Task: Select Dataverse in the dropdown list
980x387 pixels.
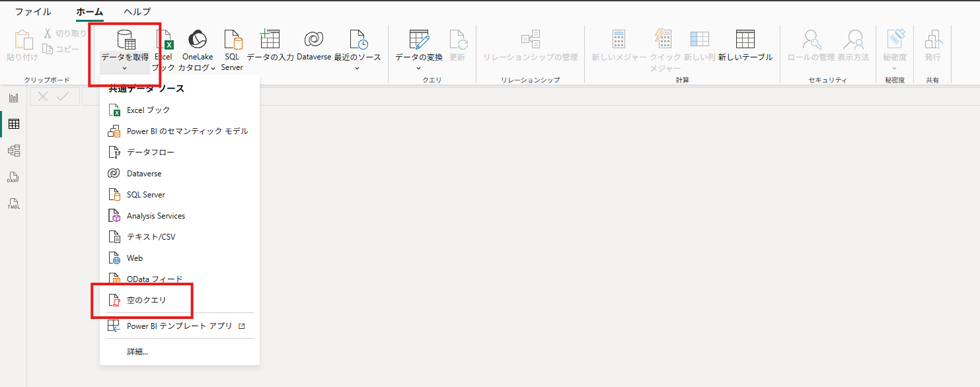Action: click(x=180, y=174)
